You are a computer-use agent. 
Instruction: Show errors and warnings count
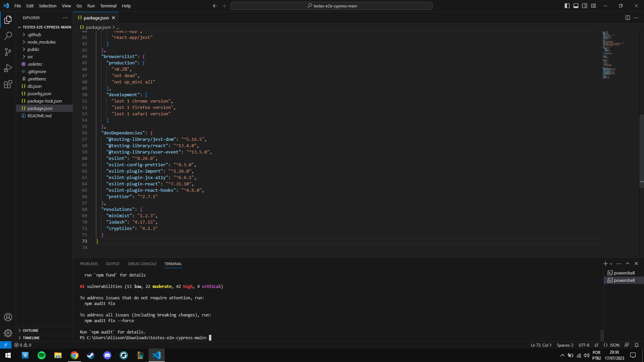coord(23,345)
